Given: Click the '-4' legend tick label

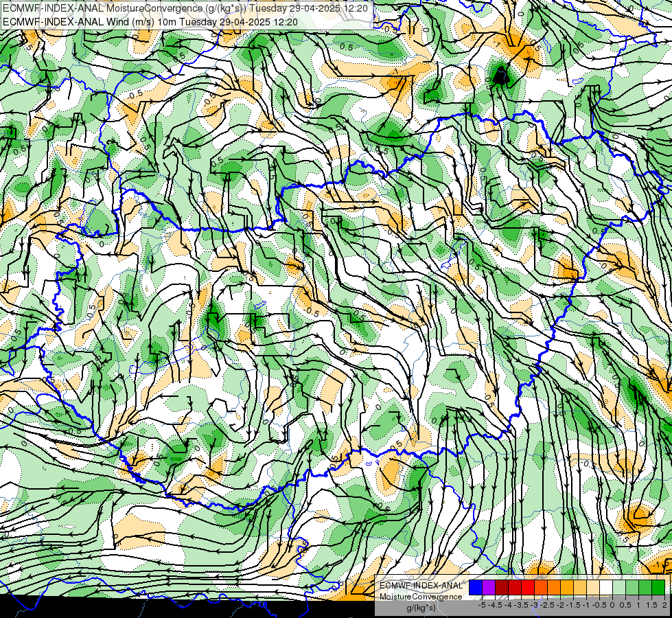Looking at the screenshot, I should coord(508,605).
